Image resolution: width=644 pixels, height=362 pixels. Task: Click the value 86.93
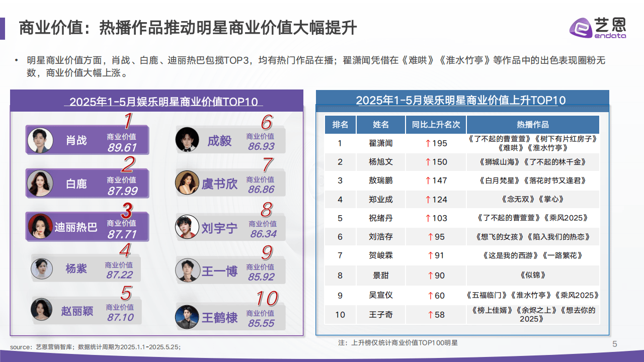(261, 146)
